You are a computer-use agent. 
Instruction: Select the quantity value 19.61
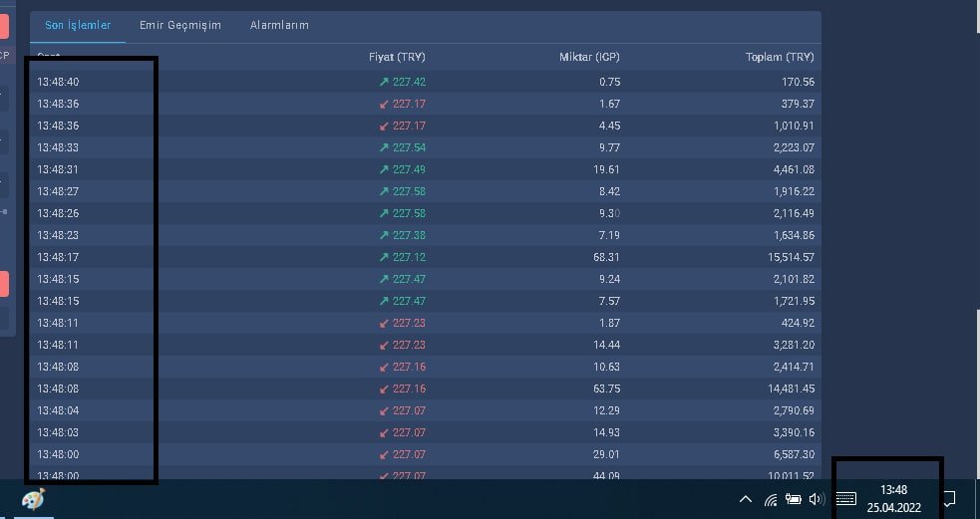tap(606, 169)
